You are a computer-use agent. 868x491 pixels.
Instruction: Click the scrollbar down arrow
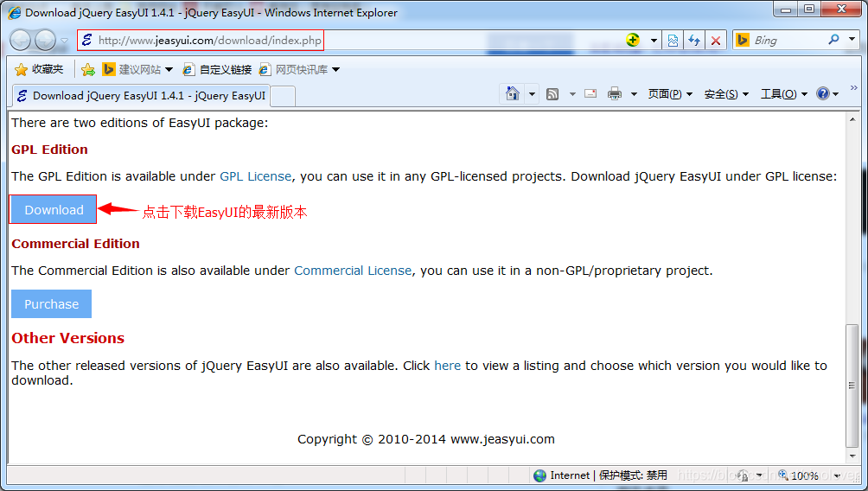click(x=852, y=456)
